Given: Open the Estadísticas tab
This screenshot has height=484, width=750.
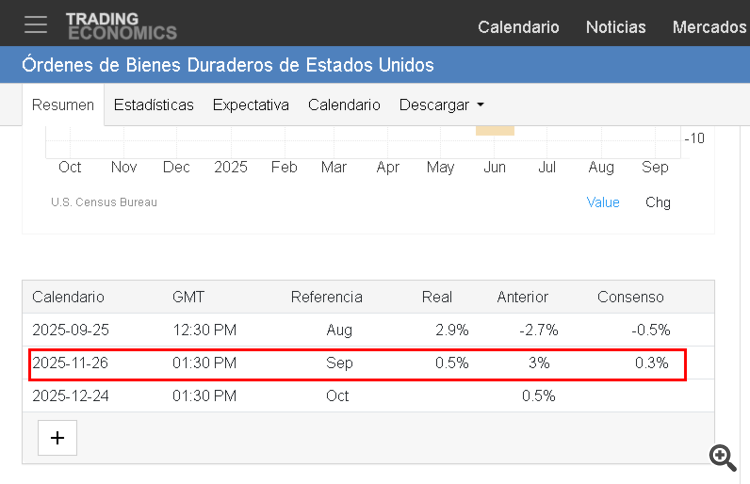Looking at the screenshot, I should click(153, 105).
